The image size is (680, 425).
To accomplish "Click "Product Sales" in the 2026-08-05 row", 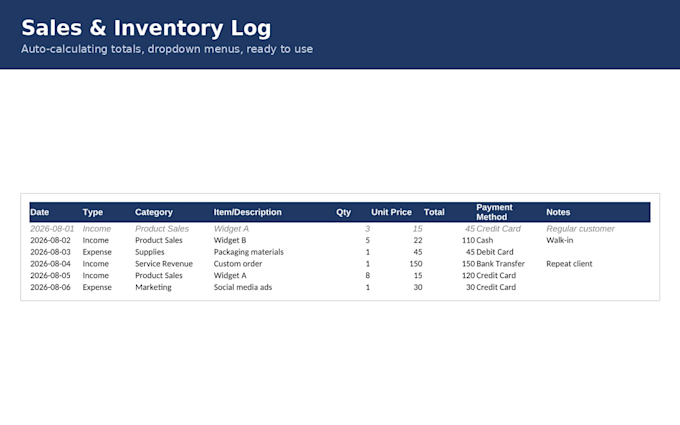I will (x=159, y=275).
